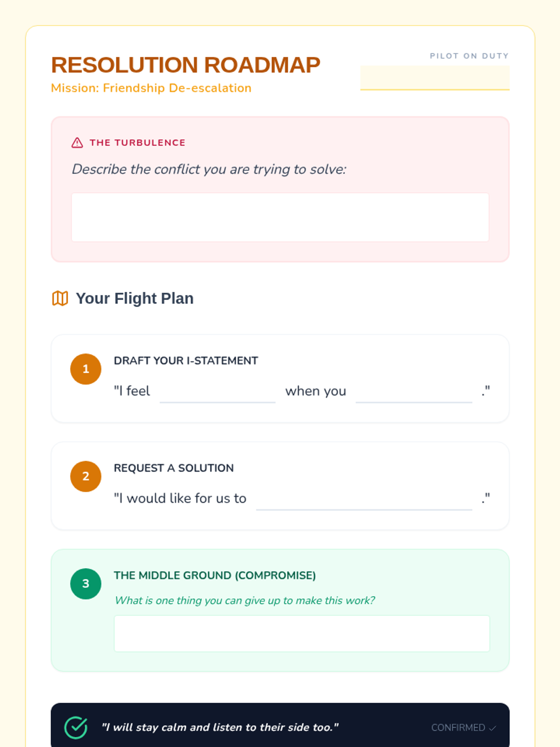Click the Your Flight Plan heading
Image resolution: width=560 pixels, height=747 pixels.
(x=134, y=298)
